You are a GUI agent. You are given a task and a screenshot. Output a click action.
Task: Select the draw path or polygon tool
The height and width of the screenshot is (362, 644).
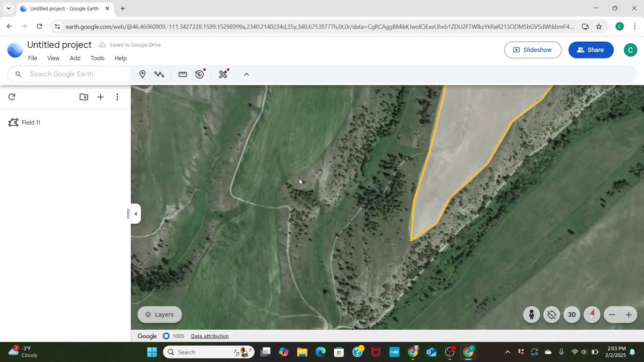click(159, 74)
